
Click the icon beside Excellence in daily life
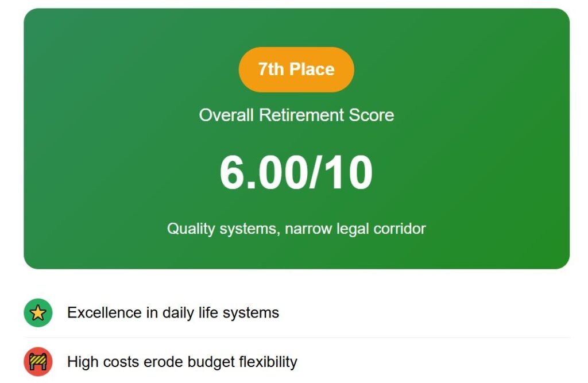(x=38, y=313)
